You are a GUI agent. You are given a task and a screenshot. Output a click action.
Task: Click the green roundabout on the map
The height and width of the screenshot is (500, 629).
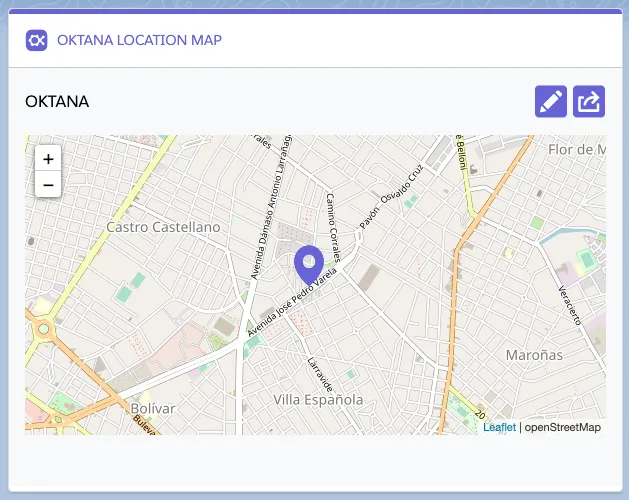coord(43,329)
